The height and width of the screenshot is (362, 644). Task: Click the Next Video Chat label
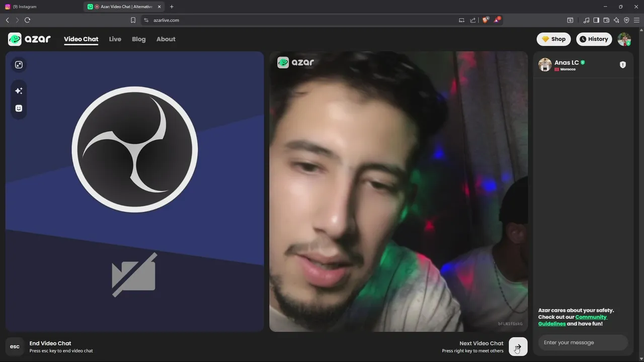481,343
